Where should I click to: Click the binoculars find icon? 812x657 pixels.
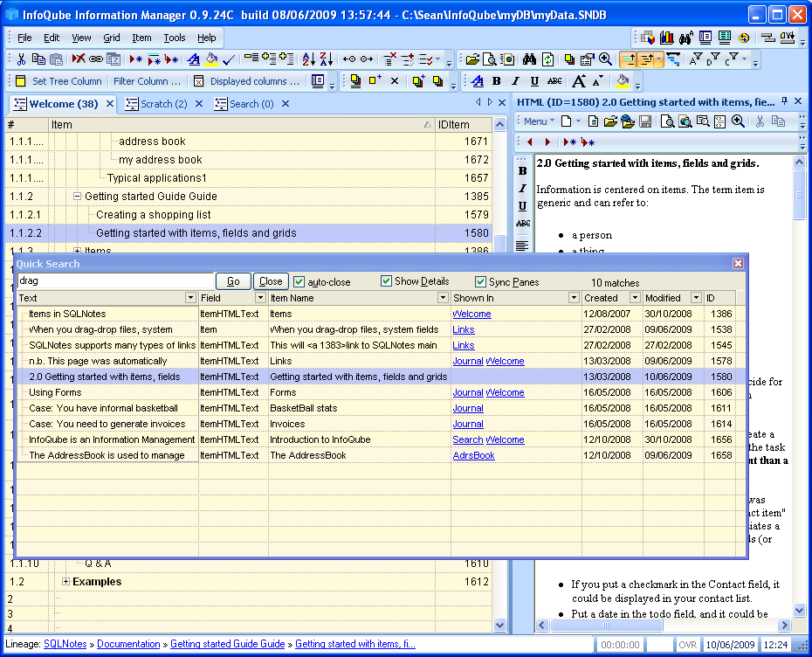(x=529, y=59)
